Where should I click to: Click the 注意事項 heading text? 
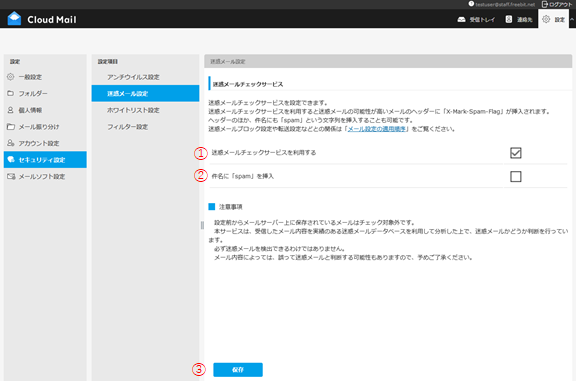click(231, 207)
